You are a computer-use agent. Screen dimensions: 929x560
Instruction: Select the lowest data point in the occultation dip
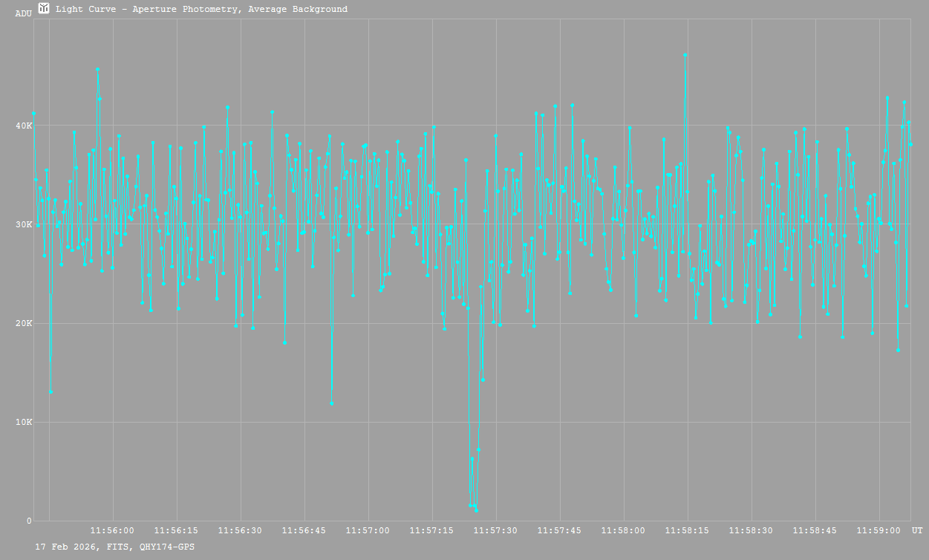(476, 510)
